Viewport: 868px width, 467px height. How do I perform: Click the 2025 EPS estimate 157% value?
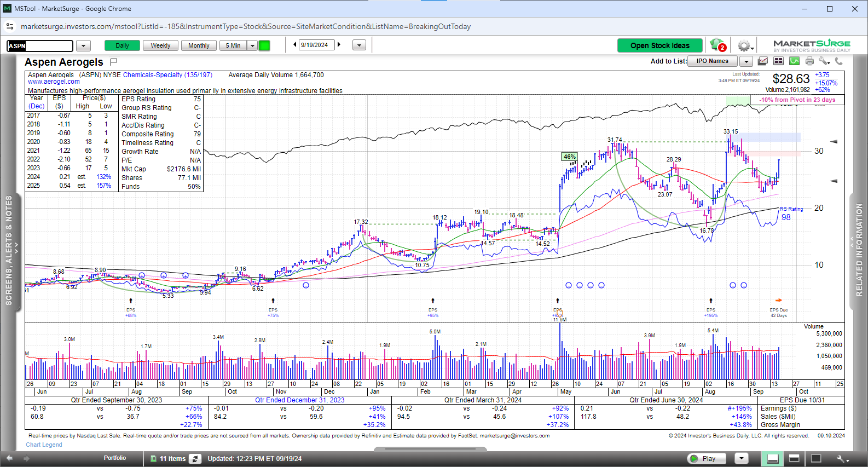pyautogui.click(x=104, y=186)
